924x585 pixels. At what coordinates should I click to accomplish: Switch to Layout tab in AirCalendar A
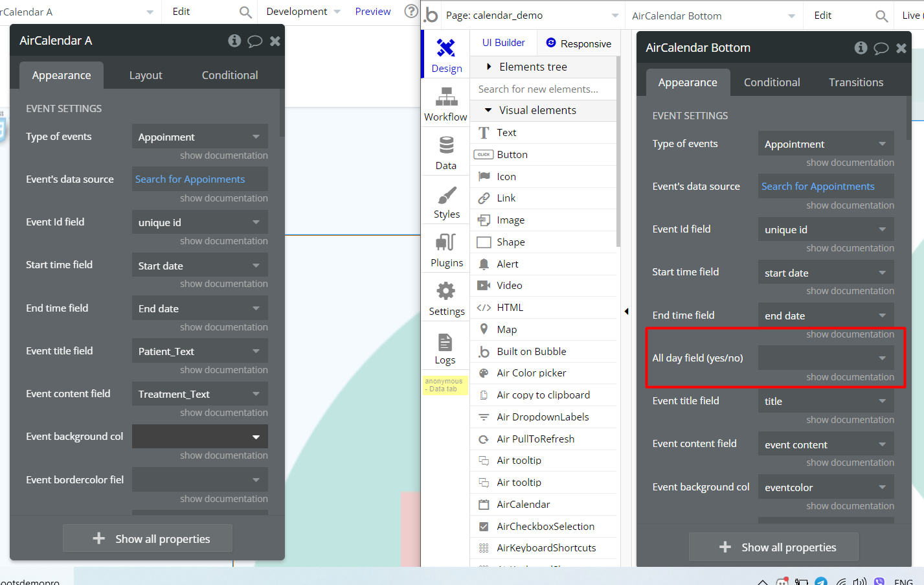coord(146,75)
